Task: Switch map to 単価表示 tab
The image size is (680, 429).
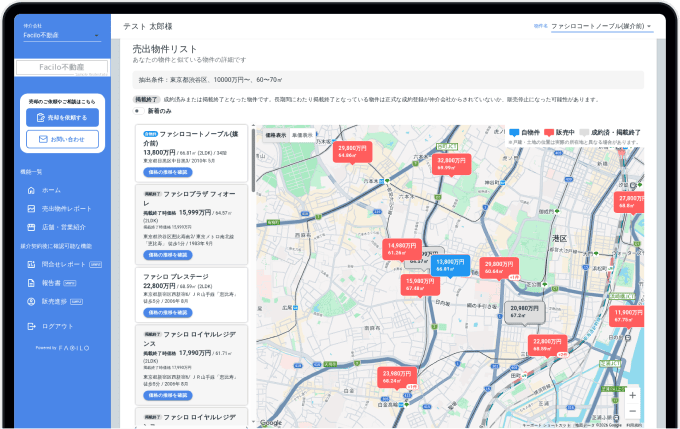Action: coord(302,135)
